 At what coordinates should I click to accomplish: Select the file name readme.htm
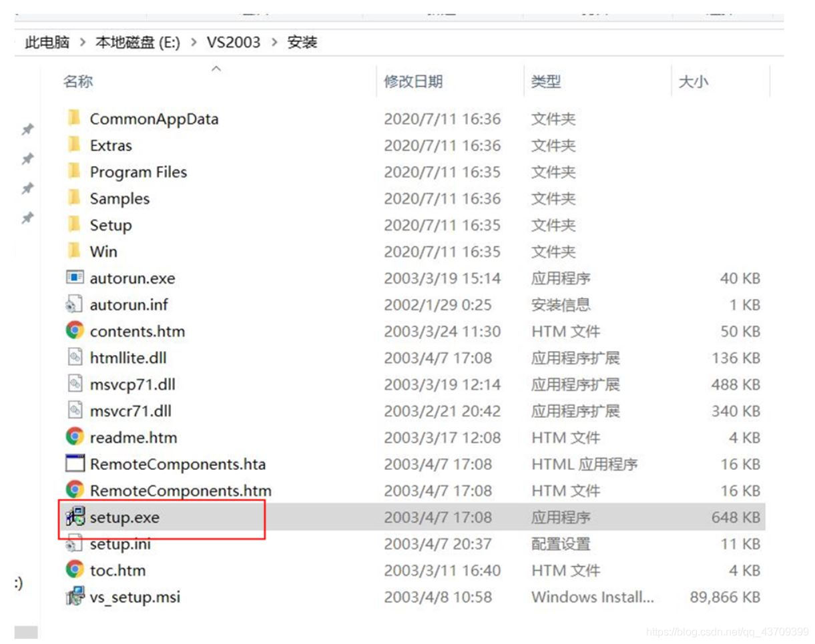point(133,438)
